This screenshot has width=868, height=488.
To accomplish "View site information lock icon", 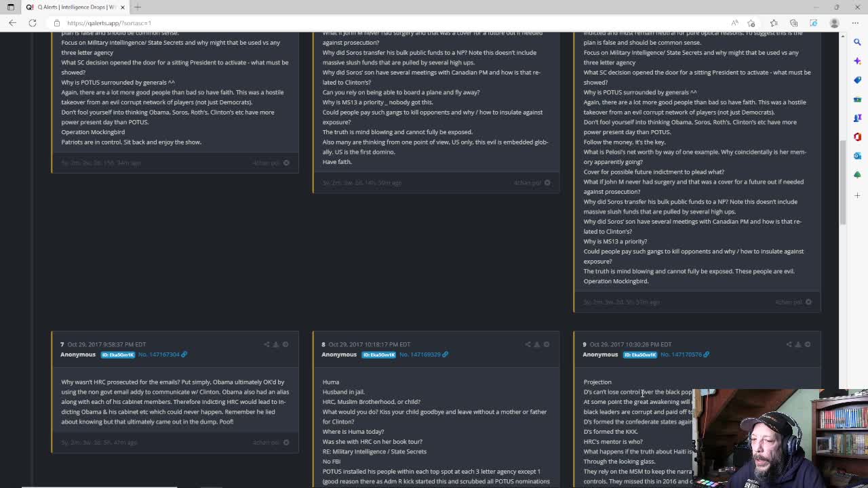I will [57, 23].
